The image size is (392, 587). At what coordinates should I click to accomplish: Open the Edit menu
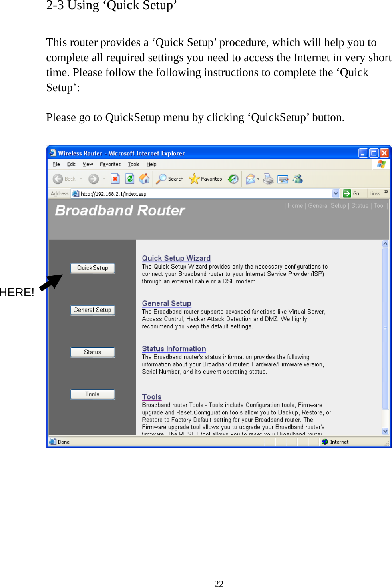point(71,164)
